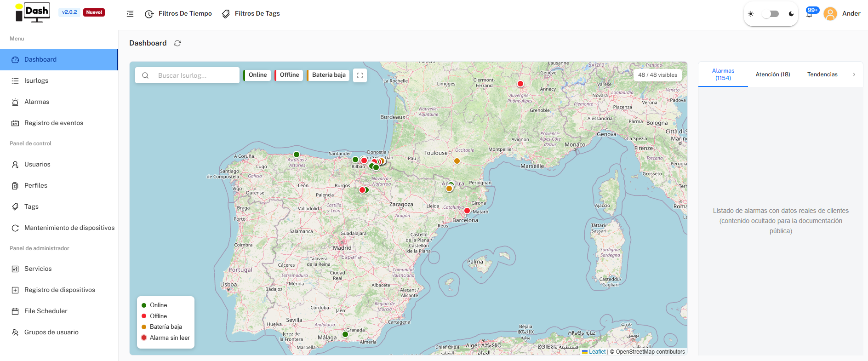Click the Grupos de usuario icon
868x361 pixels.
[x=15, y=332]
